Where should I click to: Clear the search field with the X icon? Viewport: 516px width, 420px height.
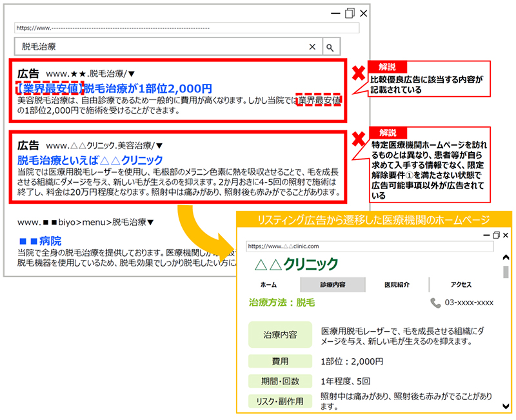pyautogui.click(x=312, y=46)
